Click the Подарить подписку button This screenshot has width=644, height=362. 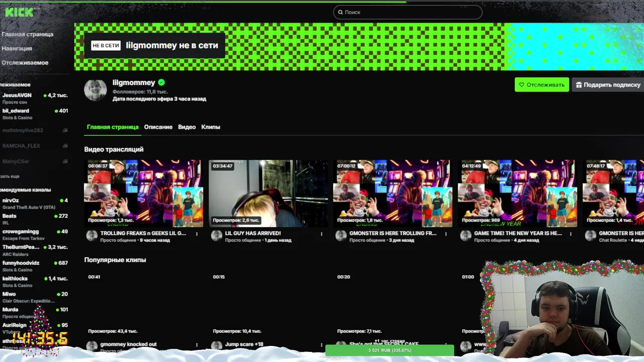(608, 84)
